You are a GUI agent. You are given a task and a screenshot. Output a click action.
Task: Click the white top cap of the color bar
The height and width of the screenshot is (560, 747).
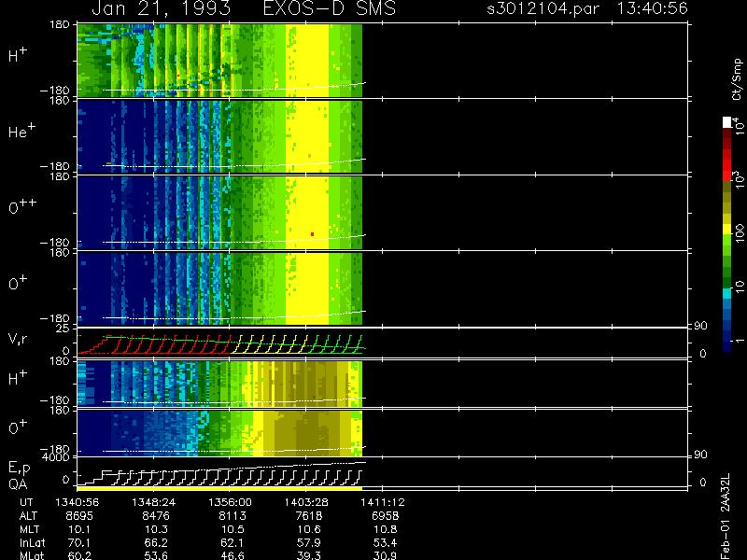(x=727, y=122)
